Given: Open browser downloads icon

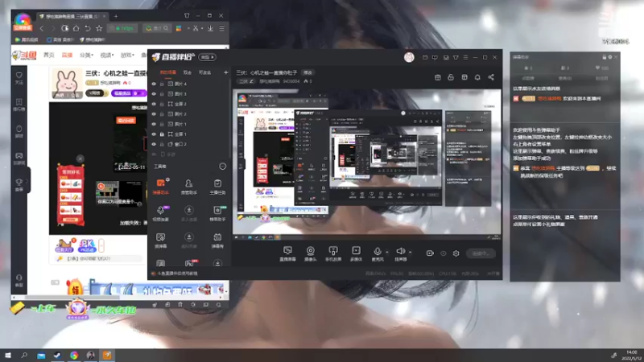Looking at the screenshot, I should [x=210, y=28].
